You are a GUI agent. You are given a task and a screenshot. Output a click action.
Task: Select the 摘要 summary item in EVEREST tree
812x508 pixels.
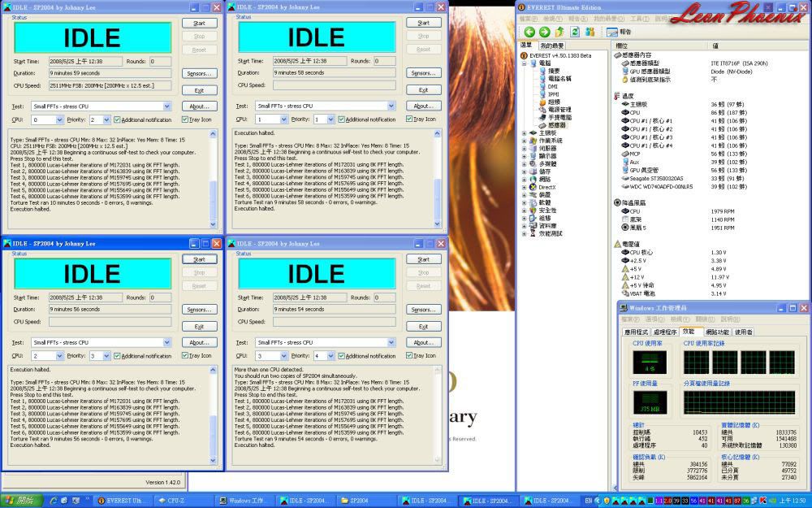(x=554, y=71)
